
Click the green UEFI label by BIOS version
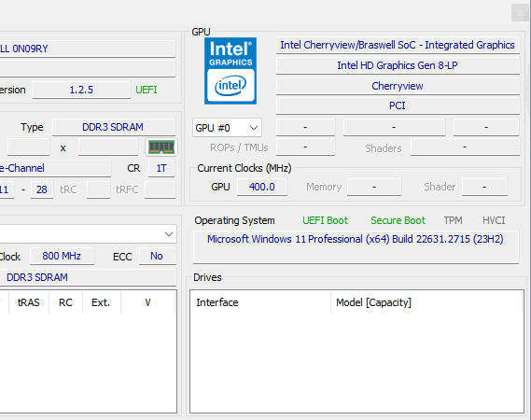[x=147, y=90]
